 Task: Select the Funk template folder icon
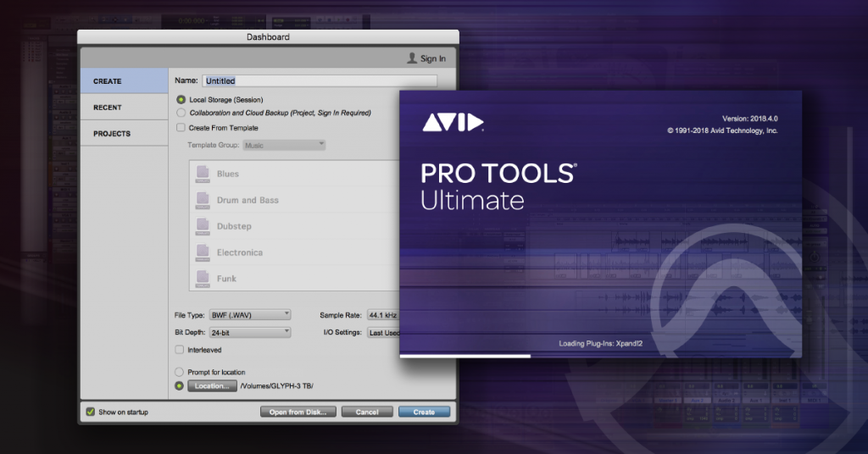(203, 278)
